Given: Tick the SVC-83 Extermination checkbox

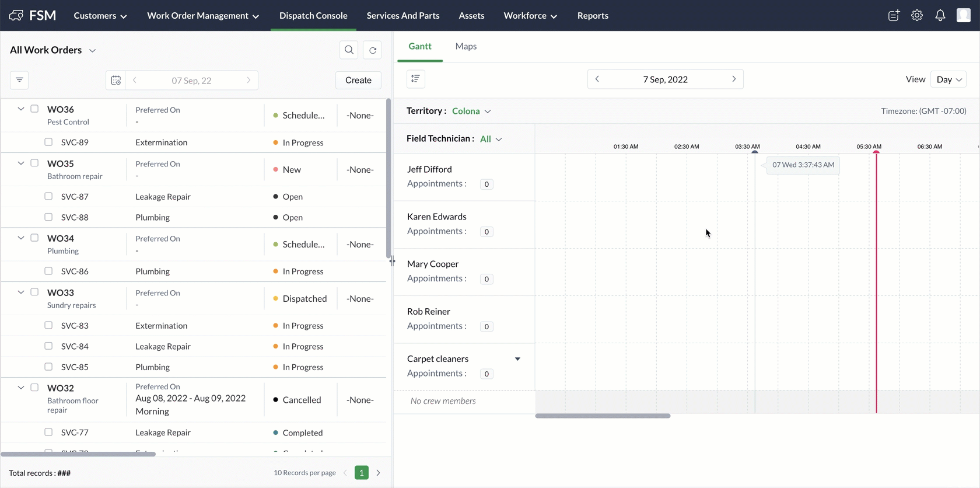Looking at the screenshot, I should pyautogui.click(x=48, y=325).
